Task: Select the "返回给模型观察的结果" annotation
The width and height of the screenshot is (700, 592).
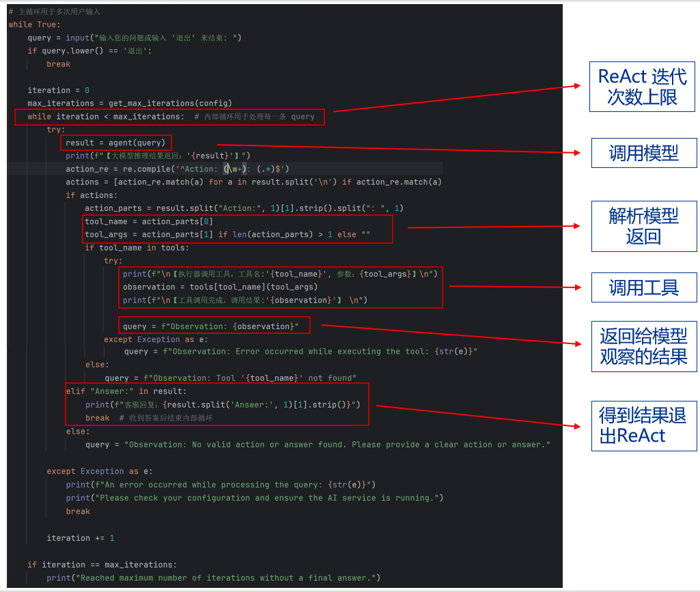Action: [x=643, y=346]
